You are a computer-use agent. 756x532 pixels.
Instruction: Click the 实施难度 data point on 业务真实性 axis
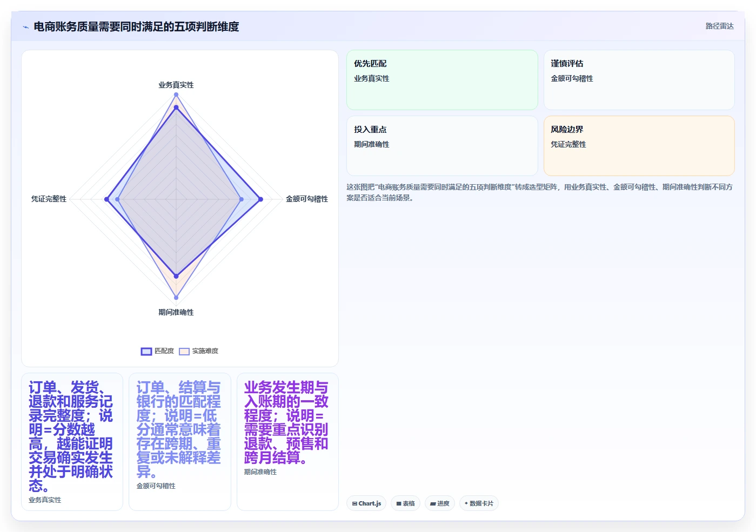point(176,95)
